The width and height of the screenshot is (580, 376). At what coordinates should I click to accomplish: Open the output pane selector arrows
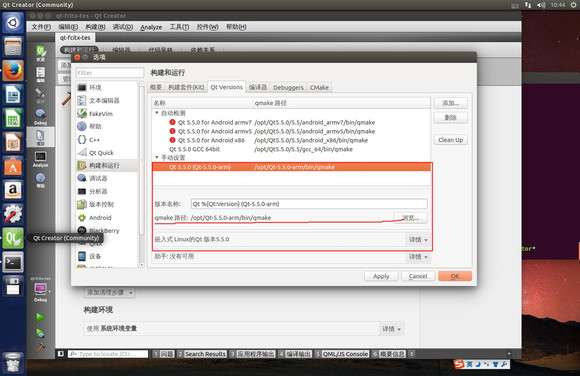(412, 354)
